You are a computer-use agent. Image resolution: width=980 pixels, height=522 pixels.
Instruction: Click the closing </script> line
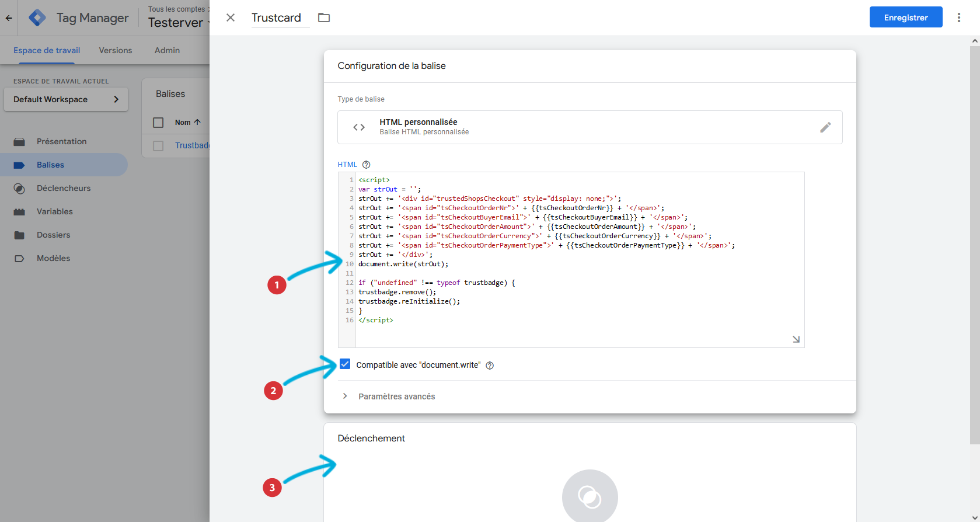pos(376,320)
